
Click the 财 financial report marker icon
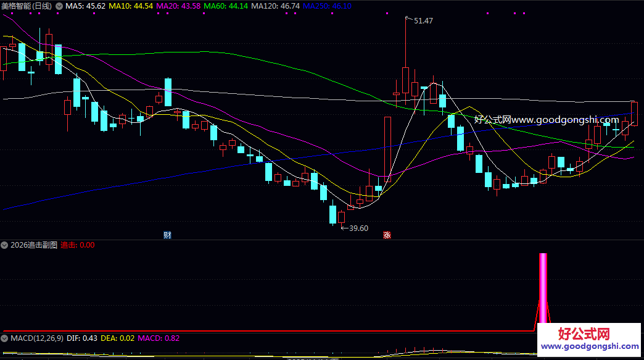167,235
